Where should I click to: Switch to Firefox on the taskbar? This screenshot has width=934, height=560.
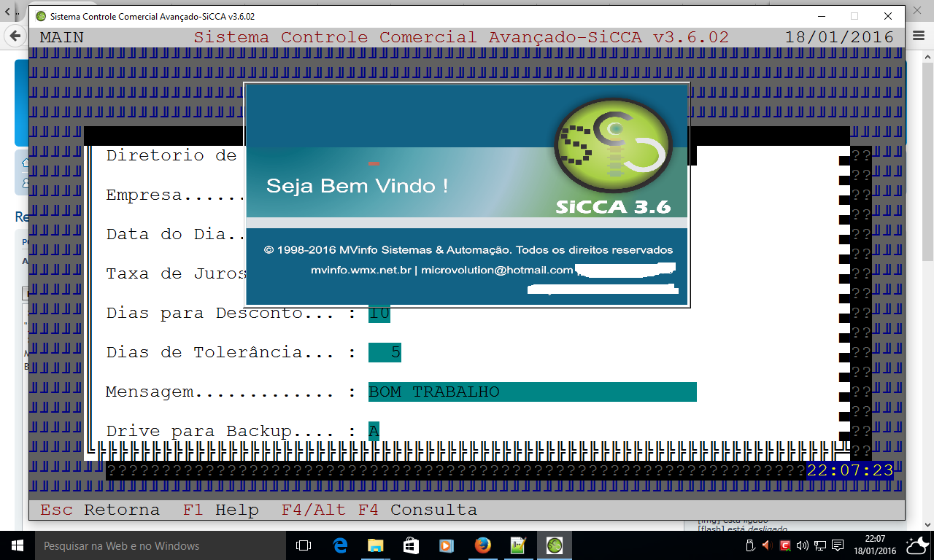482,545
